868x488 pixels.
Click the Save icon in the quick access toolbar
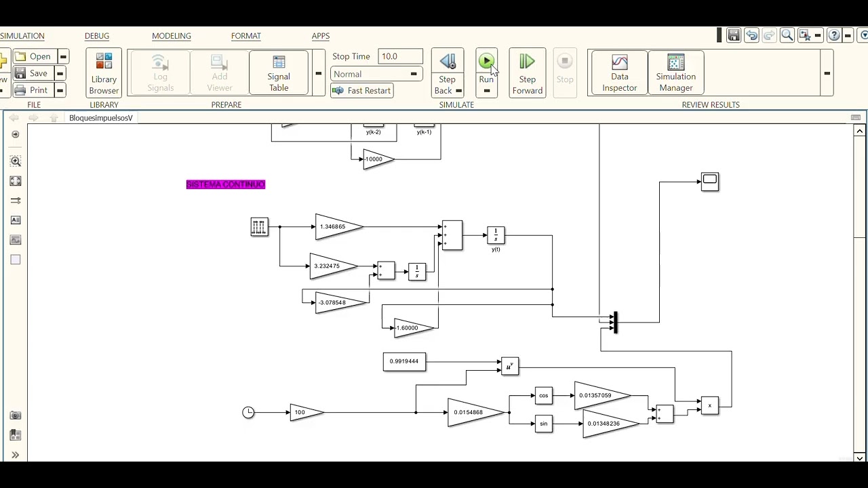tap(734, 35)
